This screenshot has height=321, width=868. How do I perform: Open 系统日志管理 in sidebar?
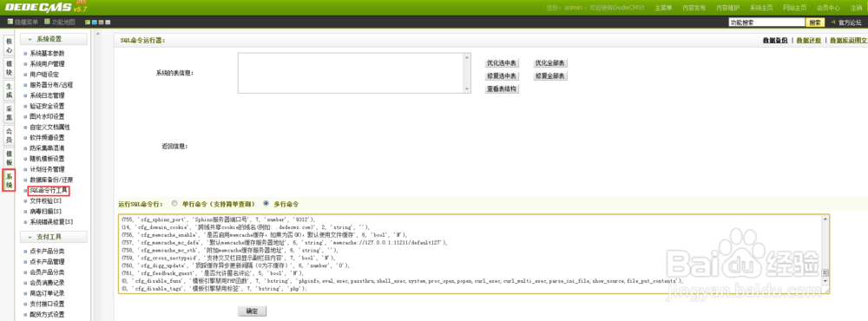coord(47,95)
